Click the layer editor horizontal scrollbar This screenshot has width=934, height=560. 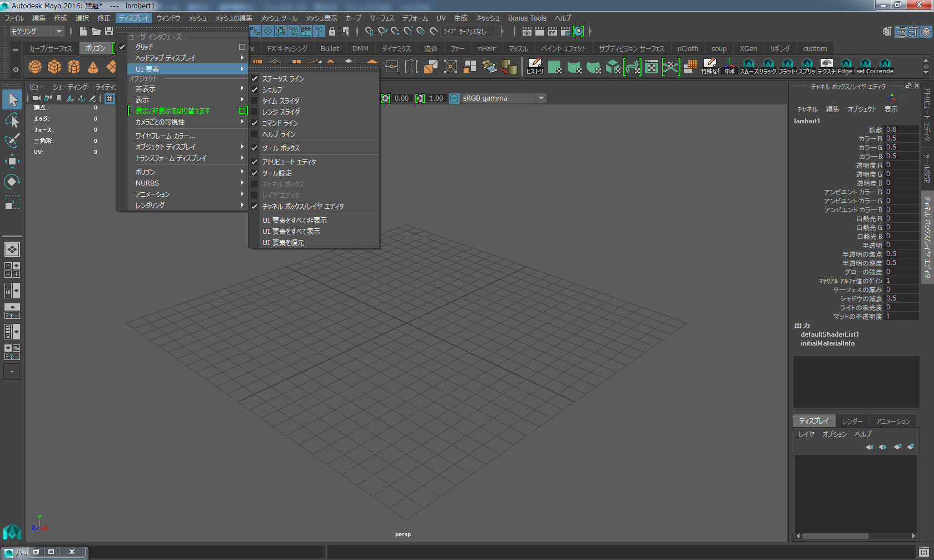[x=835, y=536]
